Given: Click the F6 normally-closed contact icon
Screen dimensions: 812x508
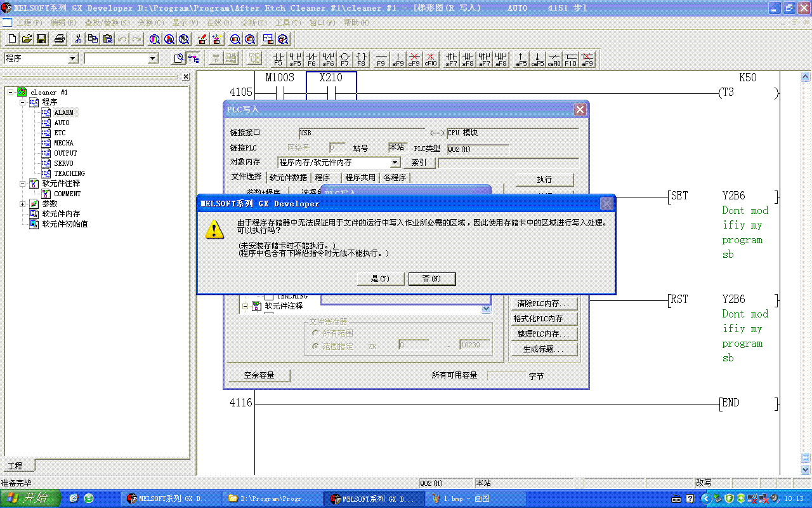Looking at the screenshot, I should click(311, 59).
